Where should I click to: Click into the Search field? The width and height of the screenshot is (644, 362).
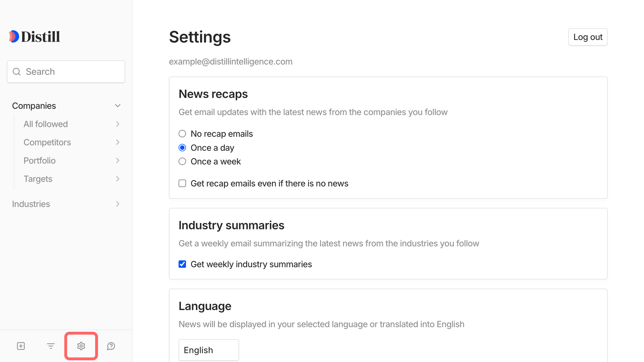coord(66,71)
